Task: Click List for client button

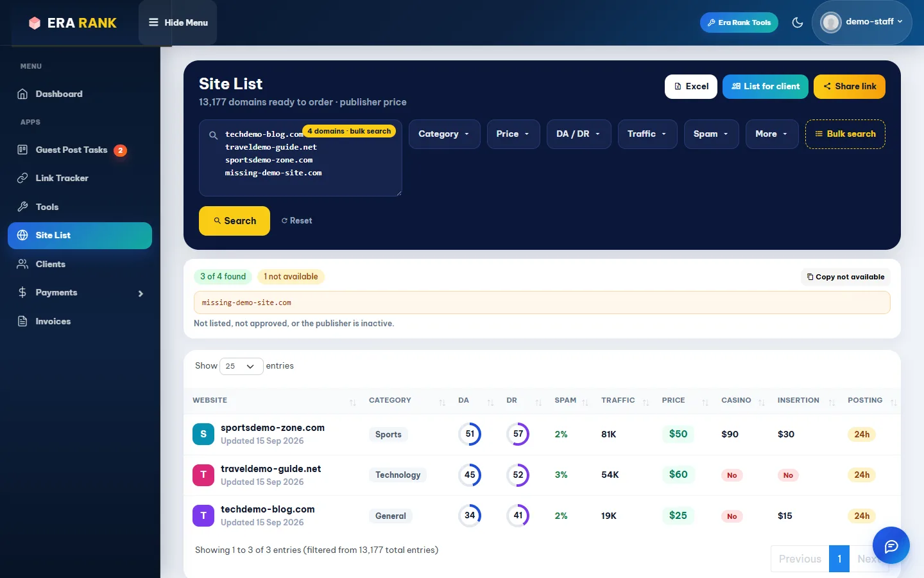Action: tap(765, 86)
